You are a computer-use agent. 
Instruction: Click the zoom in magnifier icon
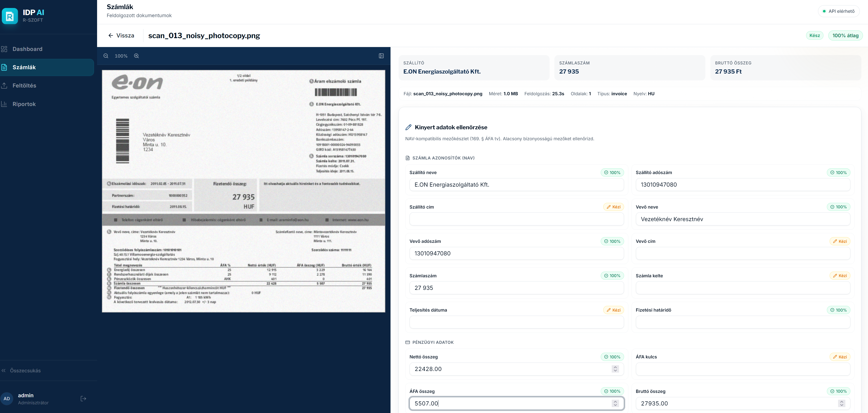tap(136, 56)
